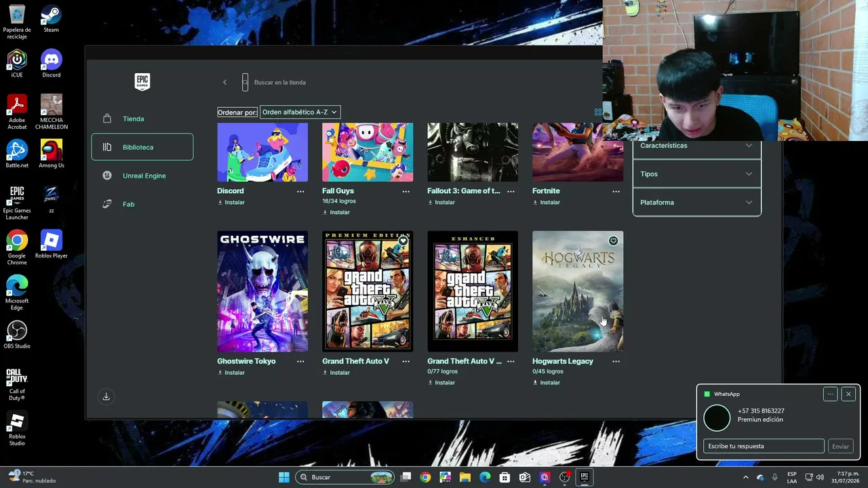Dismiss the WhatsApp notification
Viewport: 868px width, 488px height.
tap(848, 394)
